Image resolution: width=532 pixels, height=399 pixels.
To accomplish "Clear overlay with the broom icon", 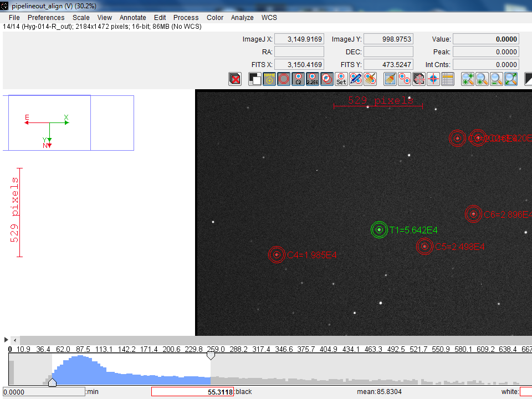I will pos(390,79).
